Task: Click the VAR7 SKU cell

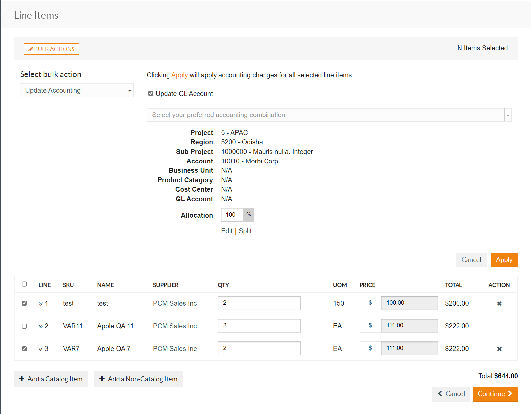Action: click(x=71, y=349)
